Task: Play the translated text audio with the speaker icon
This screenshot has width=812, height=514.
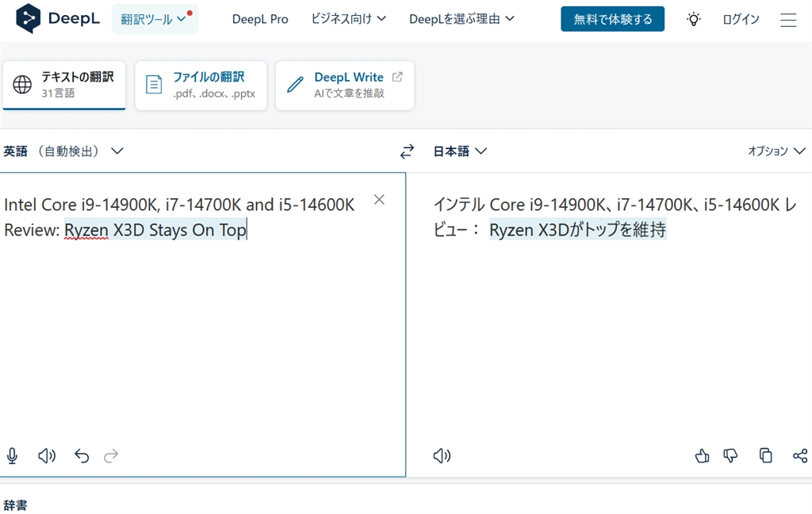Action: click(442, 456)
